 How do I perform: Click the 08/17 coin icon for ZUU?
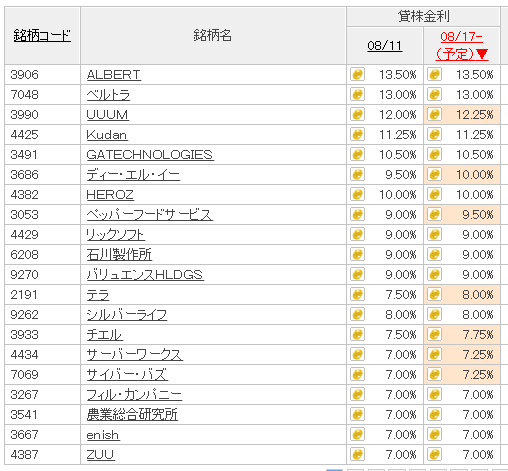click(435, 454)
